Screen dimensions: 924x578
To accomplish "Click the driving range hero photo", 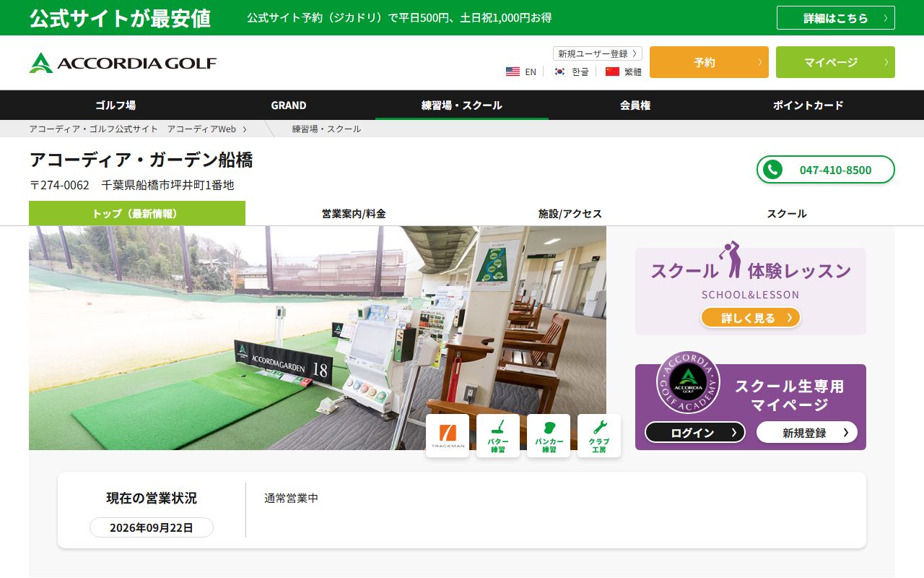I will click(318, 338).
